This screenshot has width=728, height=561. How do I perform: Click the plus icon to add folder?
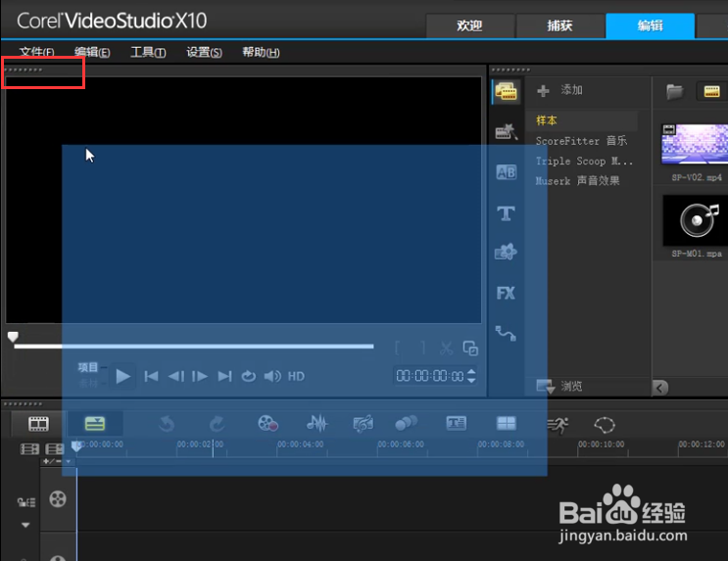coord(543,90)
